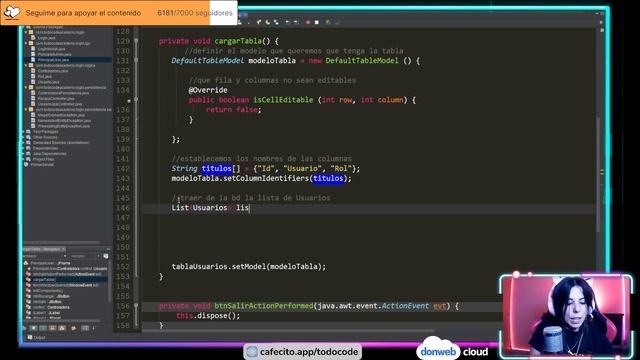Open Usuario.java in the project tree
The image size is (640, 360).
[48, 82]
